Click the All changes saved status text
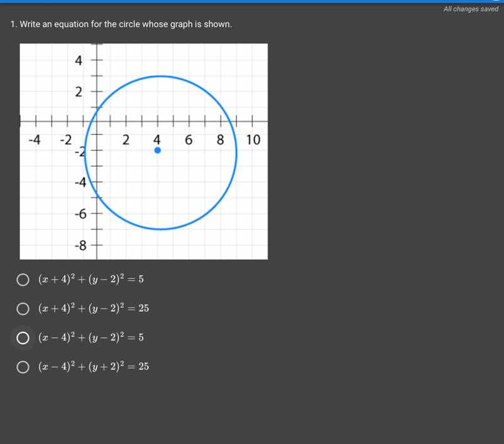Image resolution: width=504 pixels, height=444 pixels. point(470,9)
